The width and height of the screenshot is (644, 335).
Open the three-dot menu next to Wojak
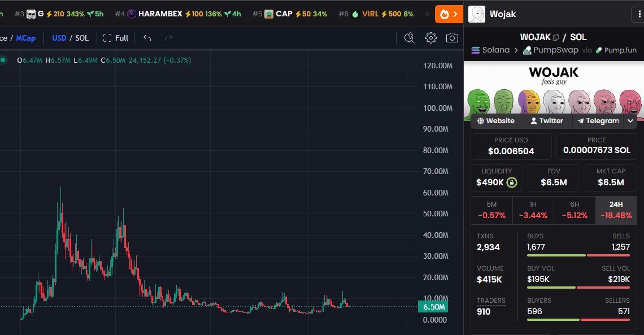pos(639,14)
